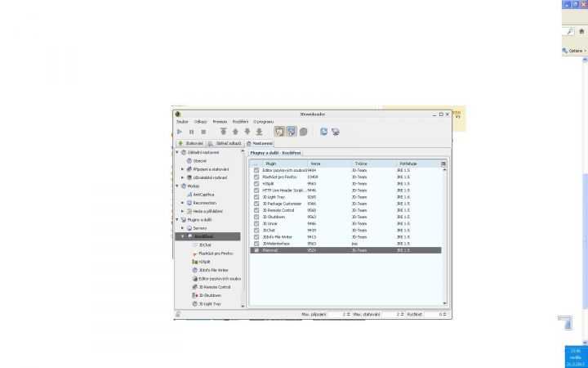Sort table by the Potřebuje column header
This screenshot has width=588, height=368.
[x=419, y=164]
